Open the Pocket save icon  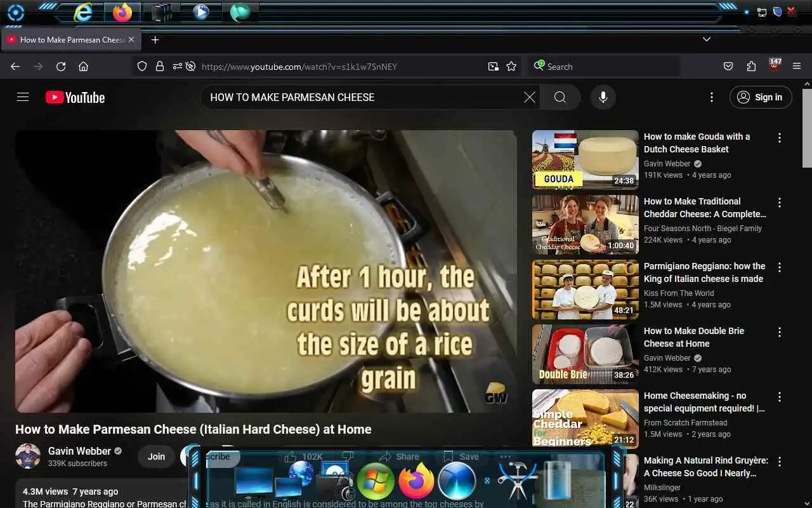point(728,67)
